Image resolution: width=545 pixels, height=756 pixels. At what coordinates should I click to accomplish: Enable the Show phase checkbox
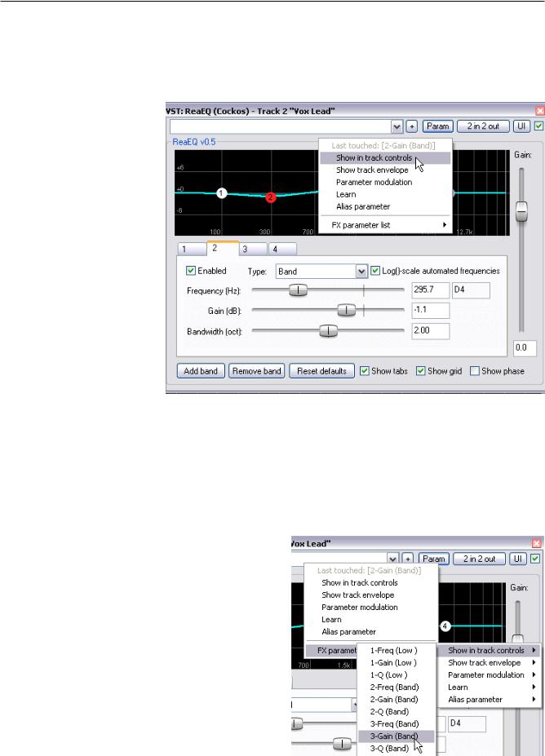[x=475, y=371]
